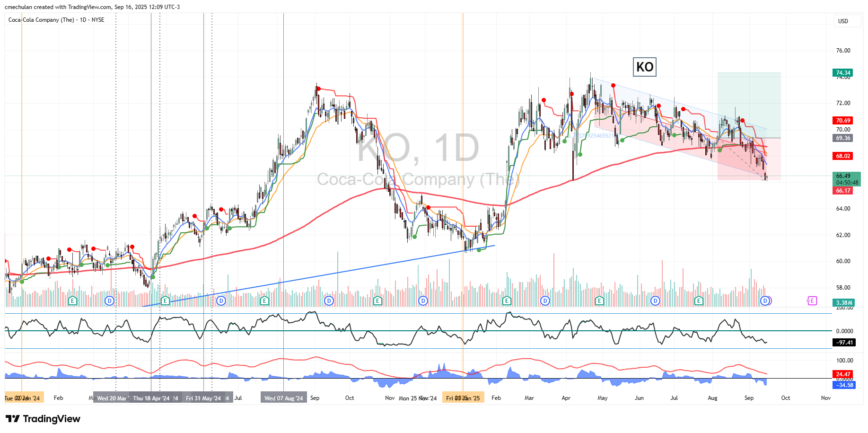Viewport: 868px width, 433px height.
Task: Click the purple upcoming earnings E icon
Action: coord(812,300)
